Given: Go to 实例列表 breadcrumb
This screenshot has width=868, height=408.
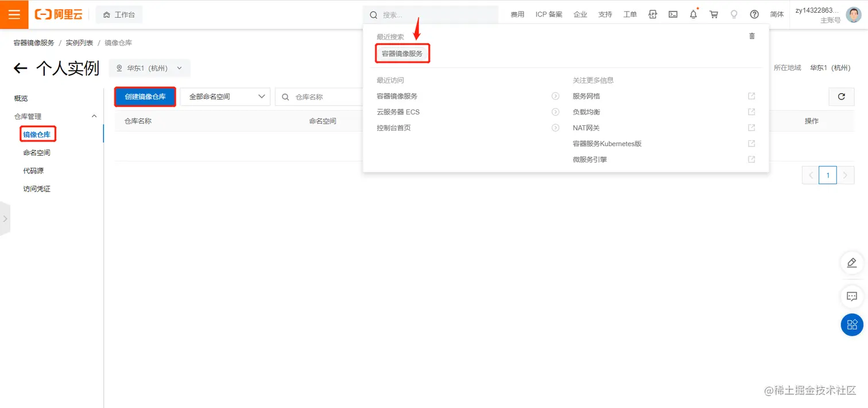Looking at the screenshot, I should pos(79,43).
